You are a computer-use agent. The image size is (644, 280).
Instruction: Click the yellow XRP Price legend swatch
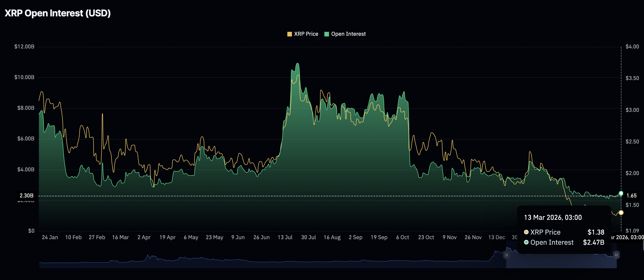(289, 34)
